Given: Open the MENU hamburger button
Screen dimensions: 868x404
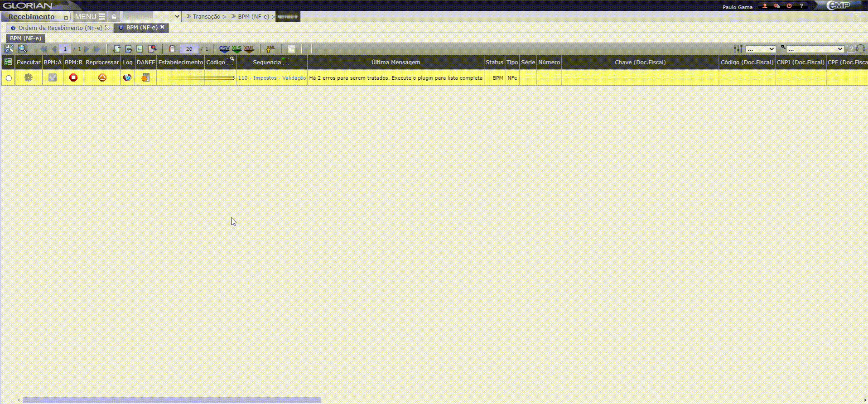Looking at the screenshot, I should [90, 16].
